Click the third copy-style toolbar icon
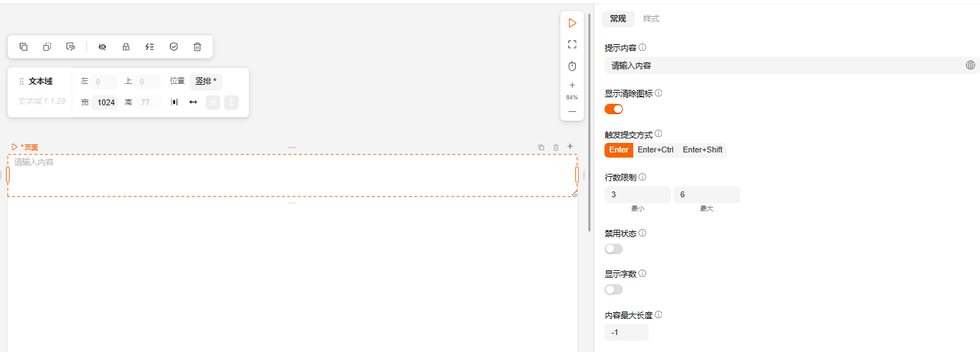The width and height of the screenshot is (980, 352). [71, 46]
